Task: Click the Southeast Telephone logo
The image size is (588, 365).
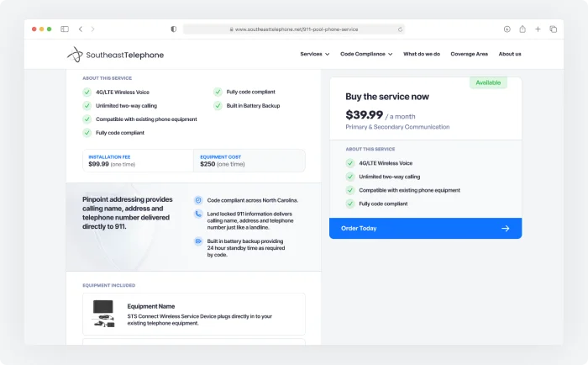Action: pyautogui.click(x=115, y=55)
